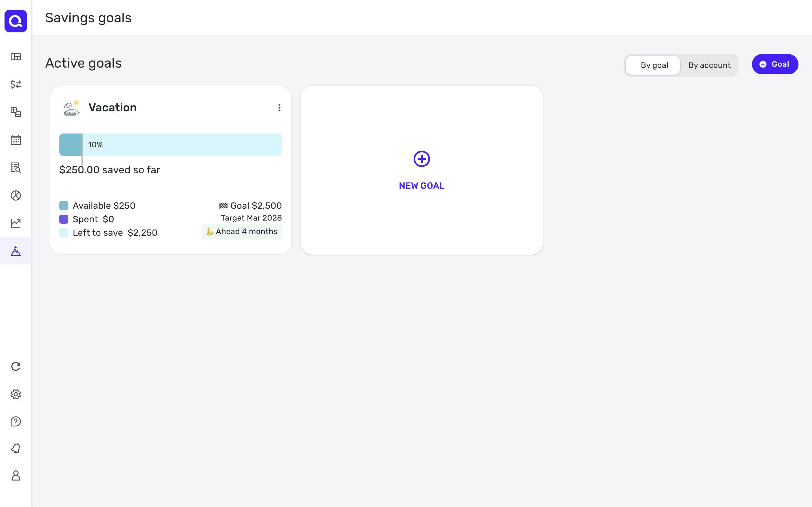Image resolution: width=812 pixels, height=507 pixels.
Task: Switch view to By account
Action: 709,65
